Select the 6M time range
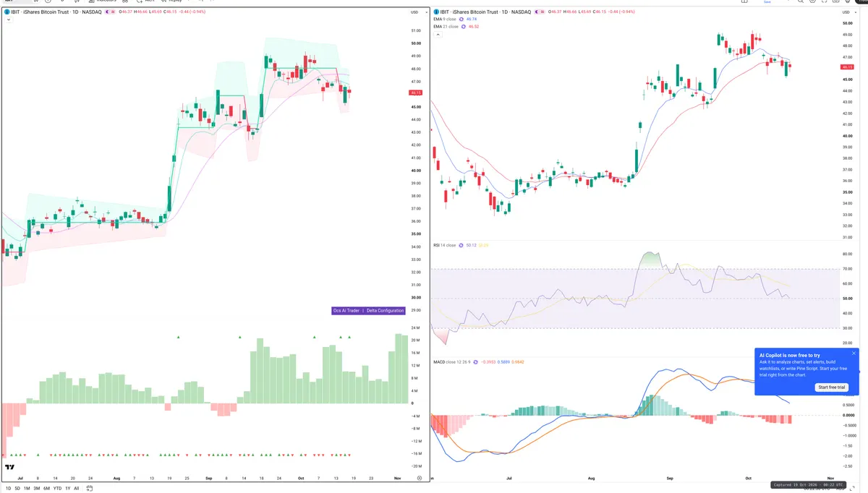Screen dimensions: 868x493 [46, 488]
